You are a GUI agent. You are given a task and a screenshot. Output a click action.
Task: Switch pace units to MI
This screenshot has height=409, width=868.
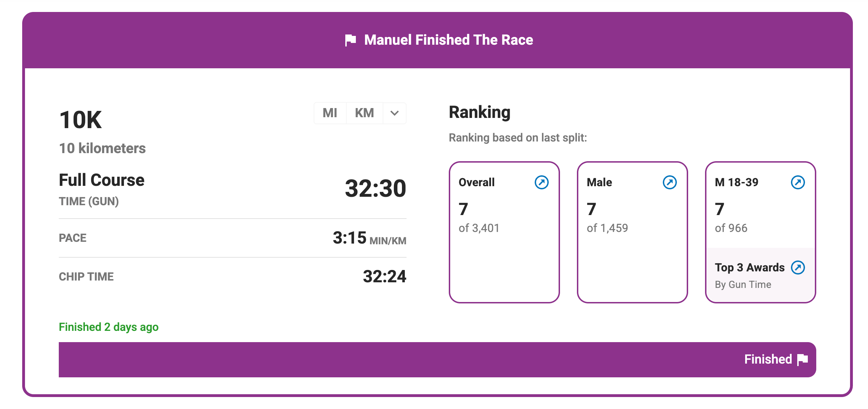click(330, 113)
